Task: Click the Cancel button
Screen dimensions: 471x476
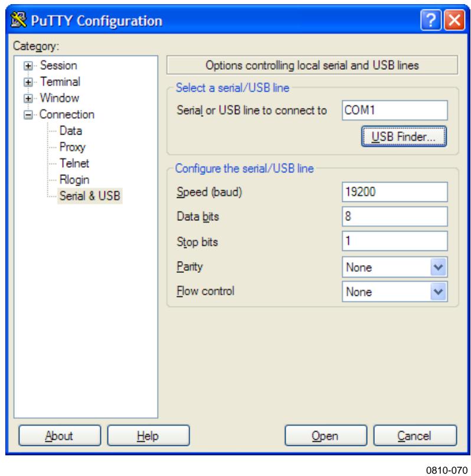Action: point(415,436)
